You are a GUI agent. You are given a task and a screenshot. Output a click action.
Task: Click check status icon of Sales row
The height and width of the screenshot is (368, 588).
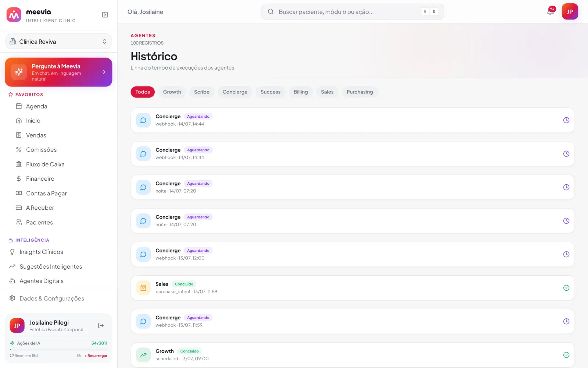566,288
